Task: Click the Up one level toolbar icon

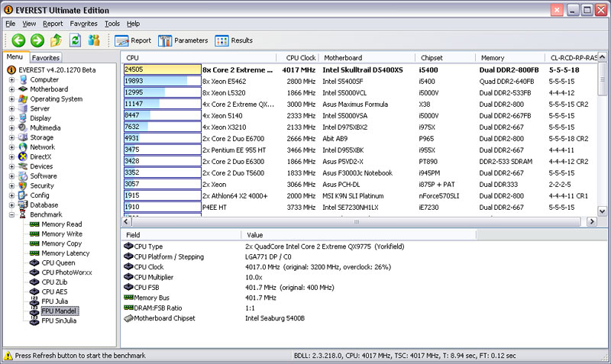Action: (x=57, y=40)
